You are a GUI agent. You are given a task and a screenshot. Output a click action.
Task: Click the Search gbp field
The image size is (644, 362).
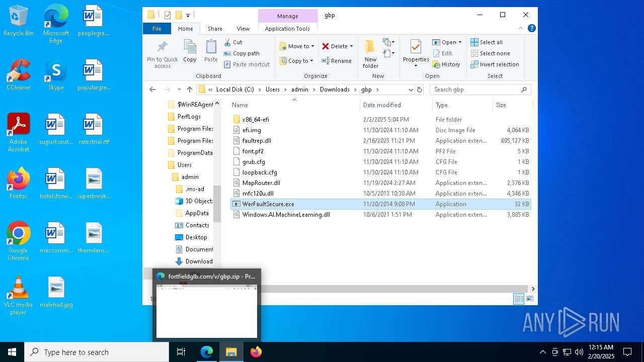tap(480, 89)
